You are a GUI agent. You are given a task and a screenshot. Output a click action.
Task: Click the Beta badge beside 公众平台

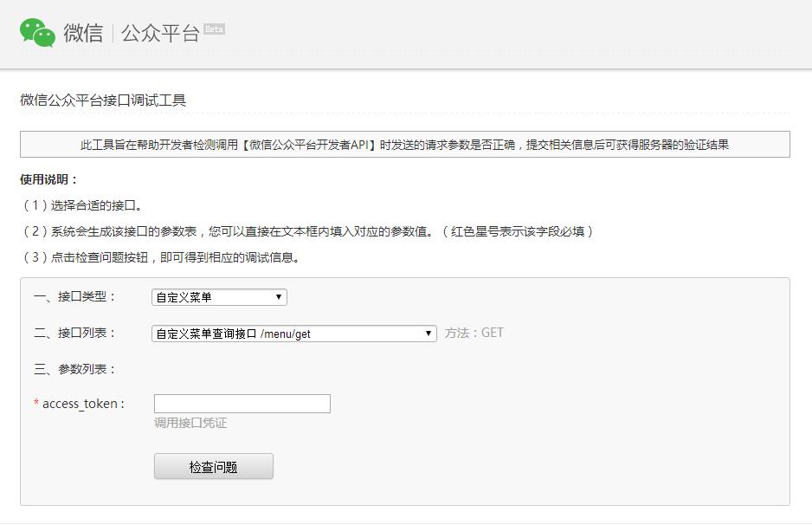click(214, 29)
